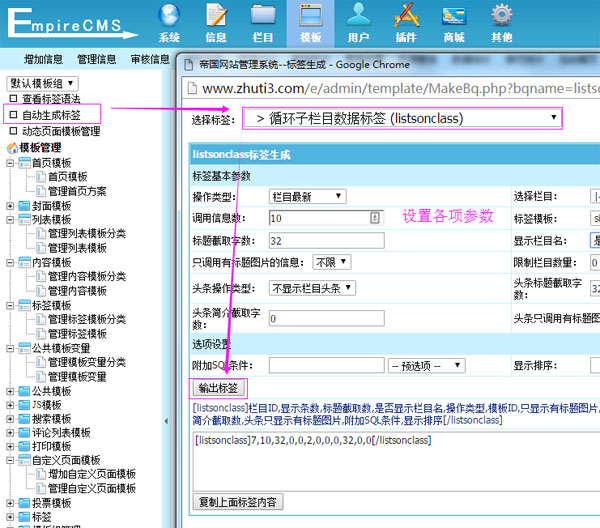This screenshot has width=600, height=528.
Task: Click the generated listsonclass tag textarea
Action: (396, 461)
